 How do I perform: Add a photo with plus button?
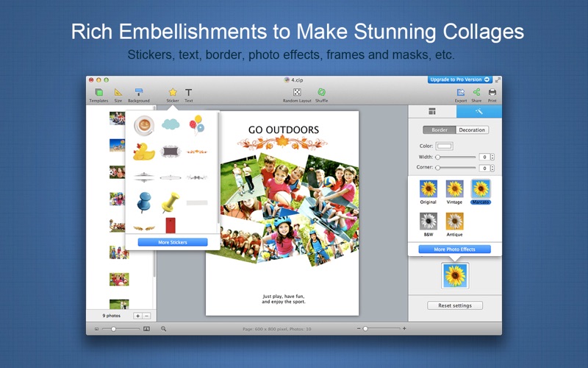pyautogui.click(x=137, y=316)
